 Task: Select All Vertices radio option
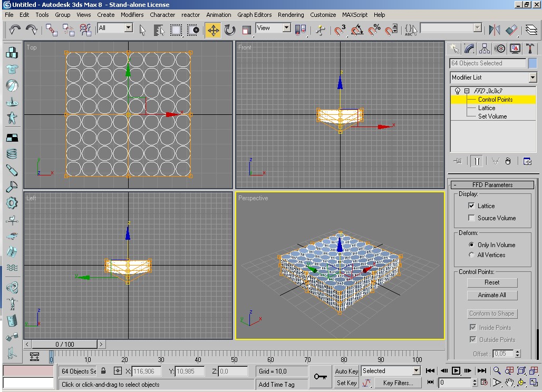pos(471,254)
